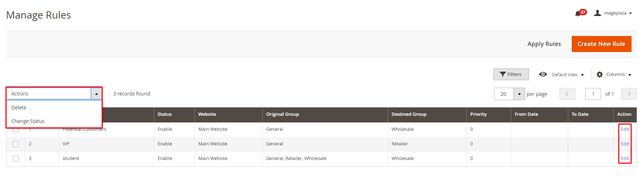Click the current page number field
This screenshot has width=644, height=181.
coord(593,94)
